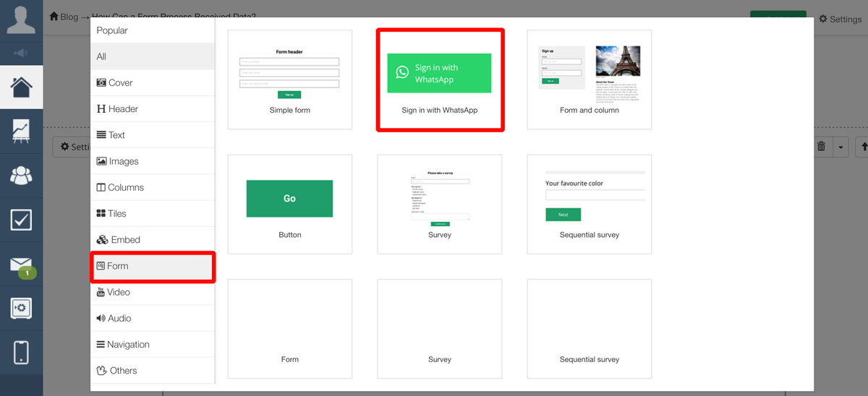
Task: Select the Header category
Action: [153, 108]
